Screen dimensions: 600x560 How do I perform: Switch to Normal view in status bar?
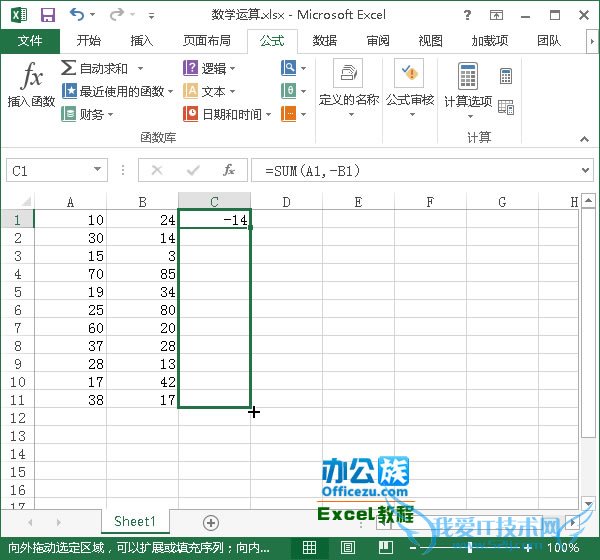310,548
